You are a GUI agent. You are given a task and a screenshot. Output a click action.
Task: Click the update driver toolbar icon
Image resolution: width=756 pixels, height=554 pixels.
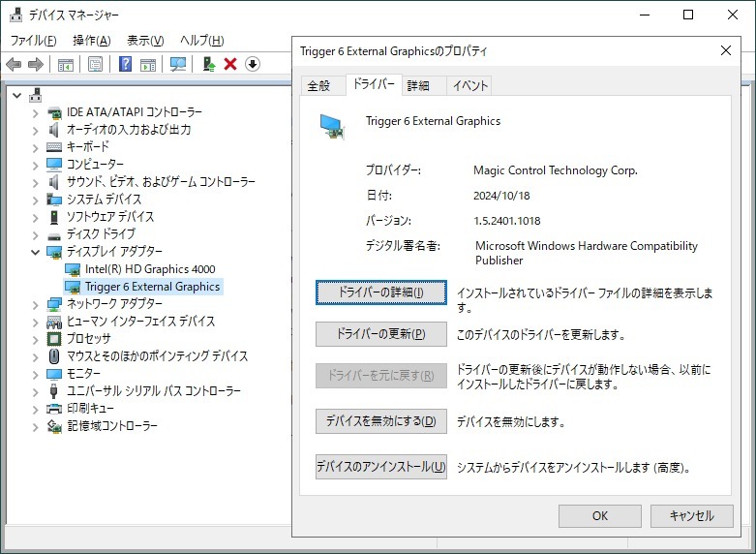(209, 64)
